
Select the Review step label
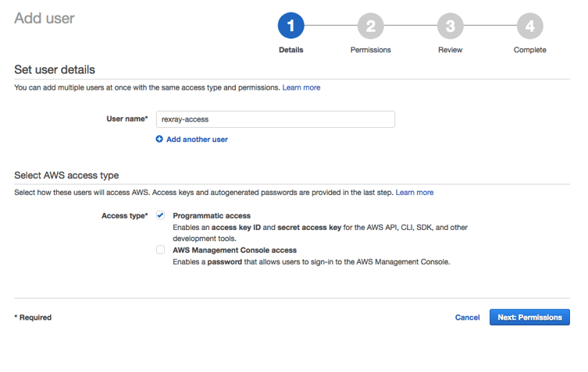(450, 50)
